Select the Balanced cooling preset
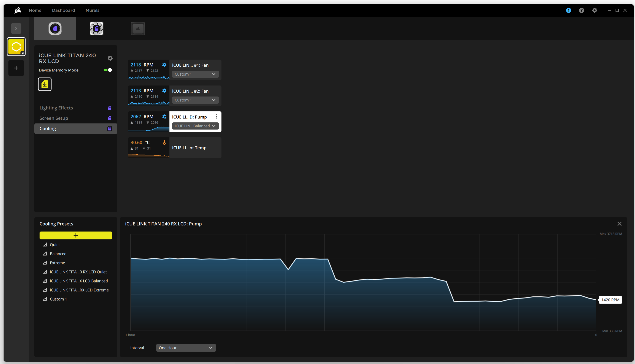This screenshot has width=635, height=364. click(x=58, y=254)
